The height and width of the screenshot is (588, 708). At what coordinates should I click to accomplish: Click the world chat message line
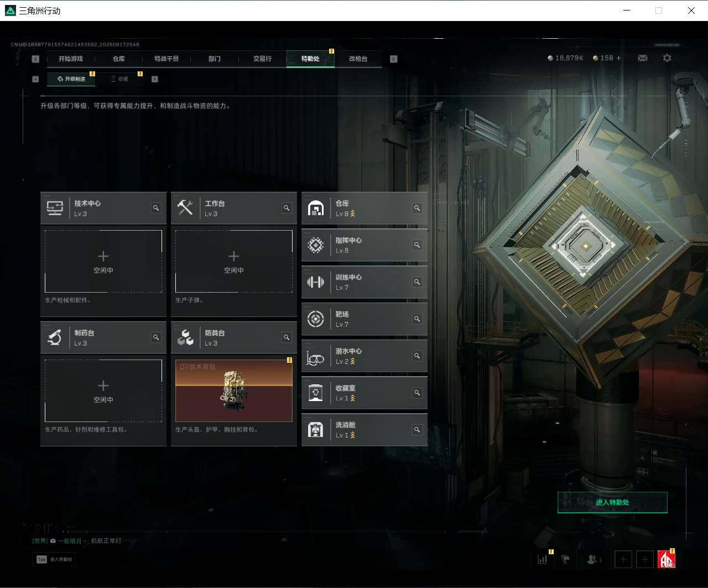(77, 540)
